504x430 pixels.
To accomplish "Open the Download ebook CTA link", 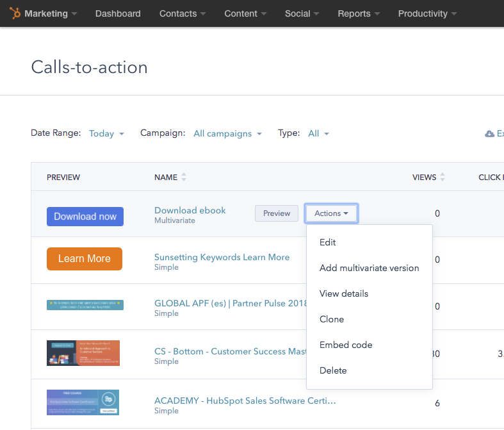I will 190,210.
